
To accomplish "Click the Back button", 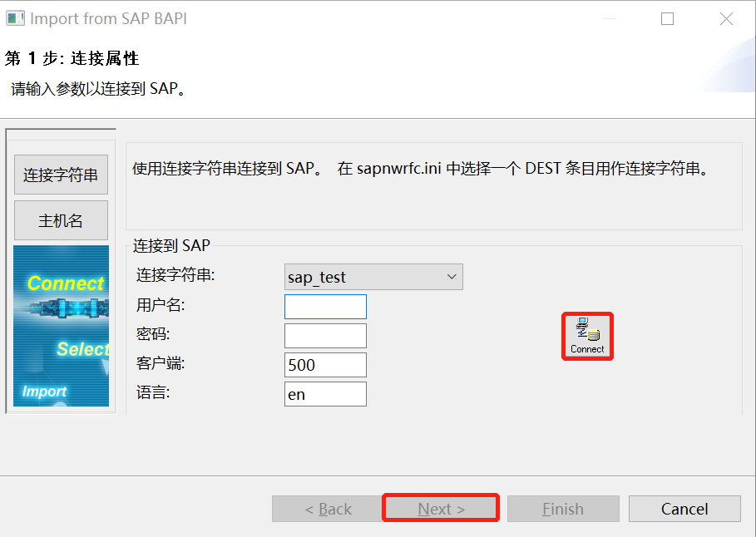I will [x=327, y=508].
